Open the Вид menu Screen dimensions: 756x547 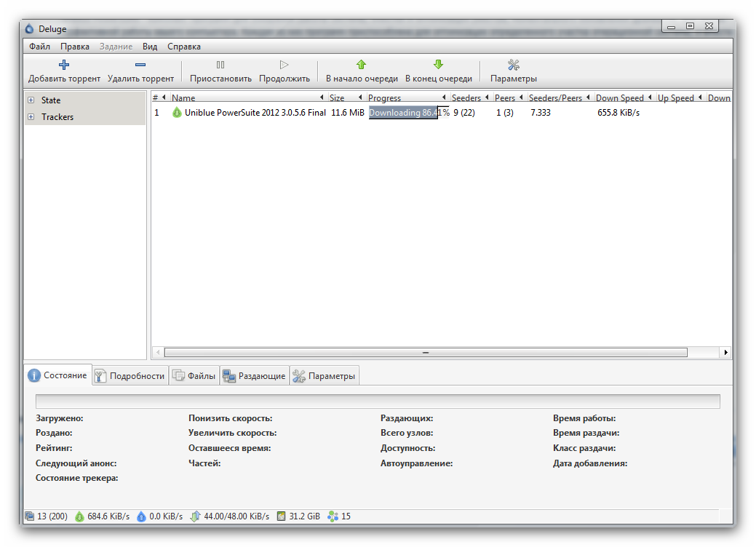coord(150,47)
